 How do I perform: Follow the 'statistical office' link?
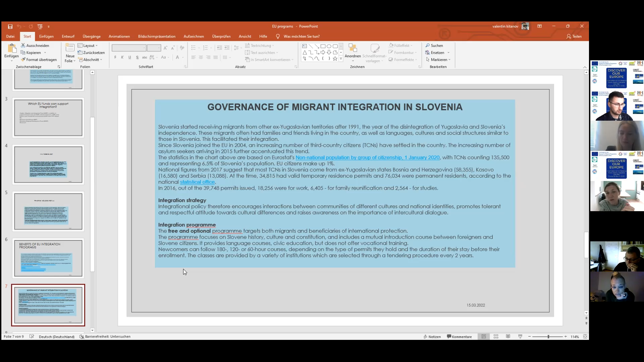click(x=197, y=182)
